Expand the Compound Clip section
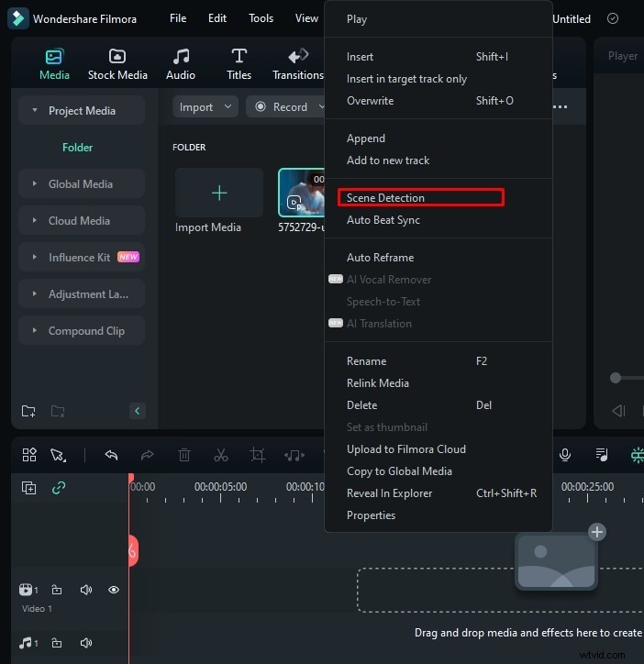This screenshot has height=664, width=644. click(35, 330)
